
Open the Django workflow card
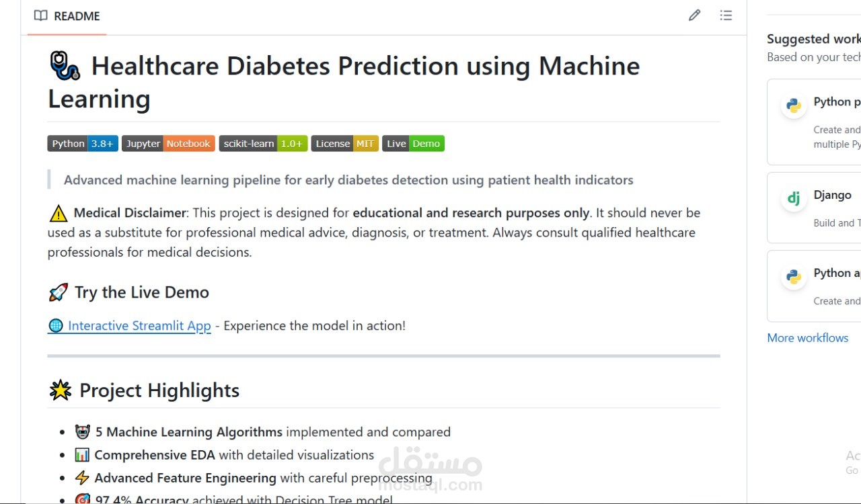814,208
